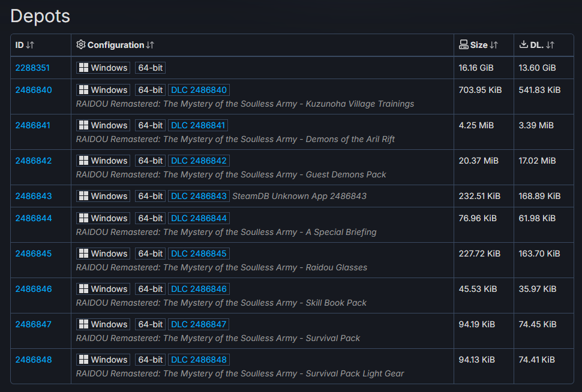Image resolution: width=582 pixels, height=392 pixels.
Task: Click 'Guest Demons Pack' description text
Action: (346, 174)
